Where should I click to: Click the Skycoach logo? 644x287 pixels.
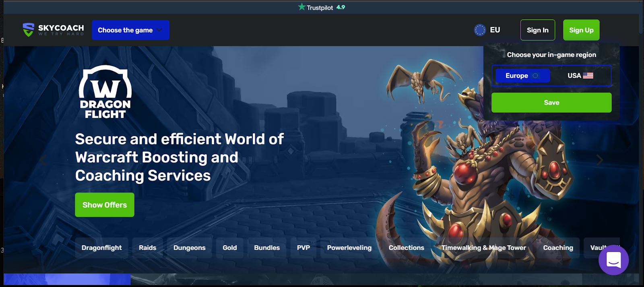point(53,30)
